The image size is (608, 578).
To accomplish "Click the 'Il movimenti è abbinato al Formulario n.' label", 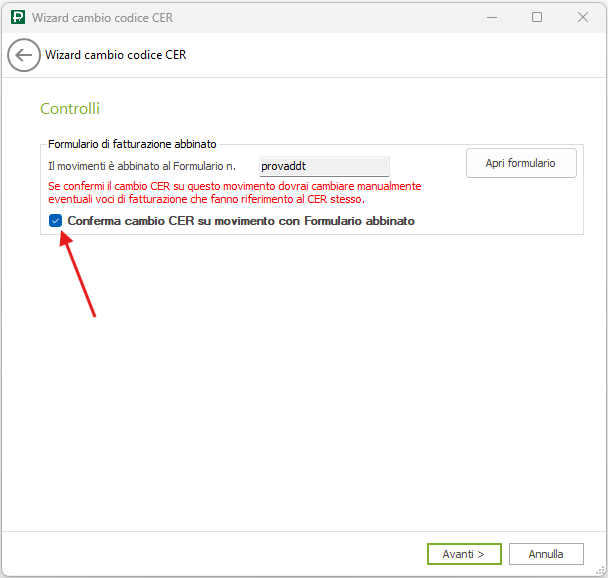I will click(x=148, y=167).
